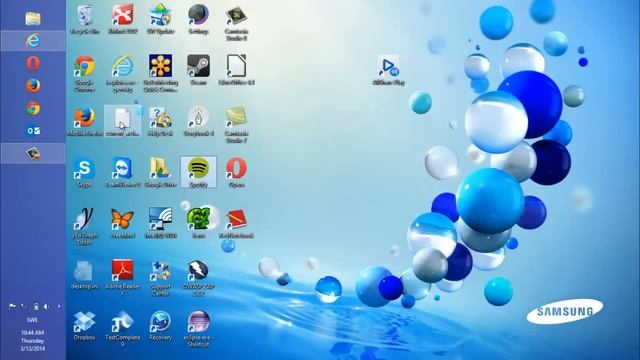The height and width of the screenshot is (360, 640).
Task: Launch the OWASP ZAP lightning bolt shortcut
Action: [198, 278]
